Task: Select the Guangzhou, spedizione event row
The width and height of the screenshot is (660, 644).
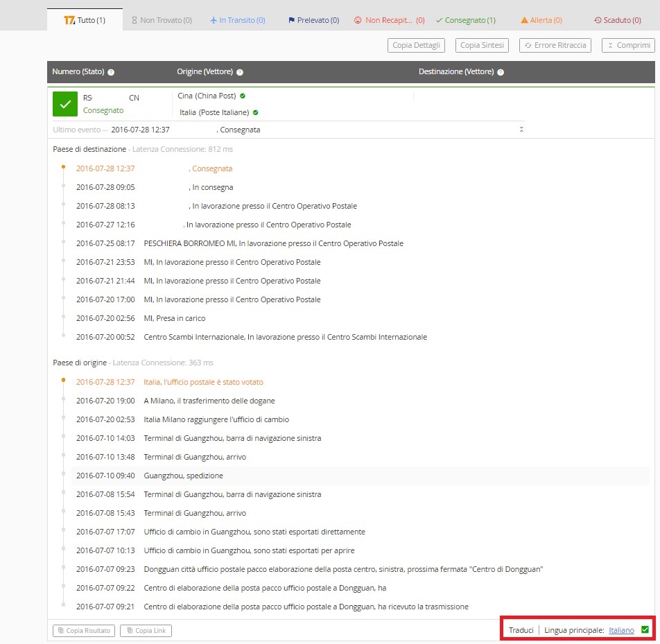Action: [361, 476]
